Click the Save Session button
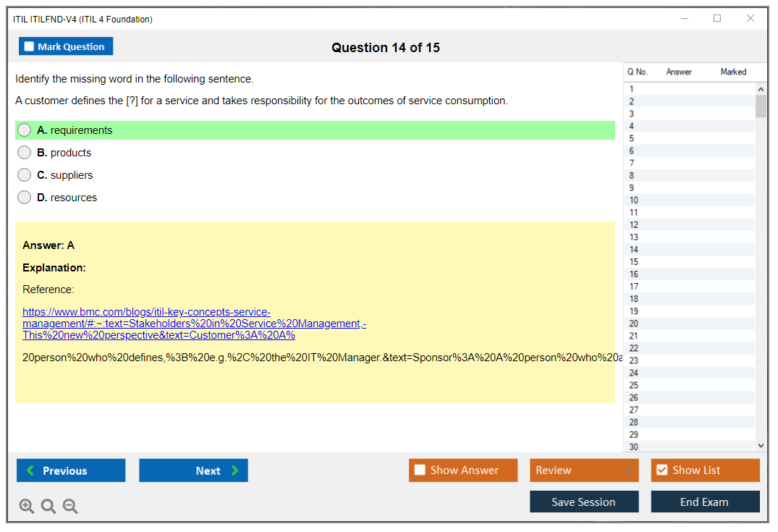This screenshot has height=532, width=778. click(584, 502)
